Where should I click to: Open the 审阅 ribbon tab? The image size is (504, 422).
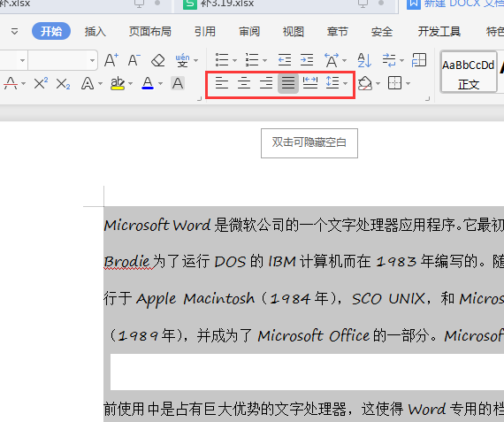click(249, 32)
